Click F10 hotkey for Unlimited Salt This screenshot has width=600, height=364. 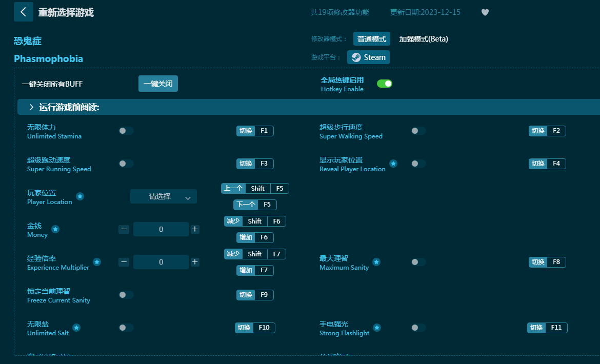[255, 328]
